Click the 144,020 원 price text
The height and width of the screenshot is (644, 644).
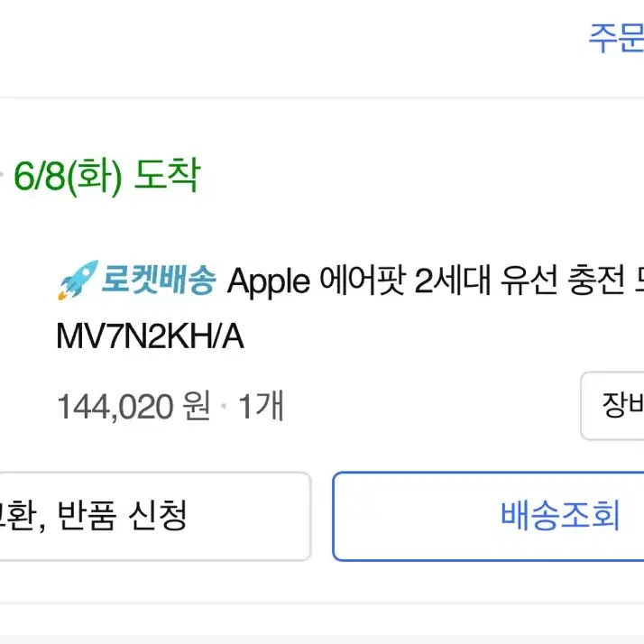[133, 407]
